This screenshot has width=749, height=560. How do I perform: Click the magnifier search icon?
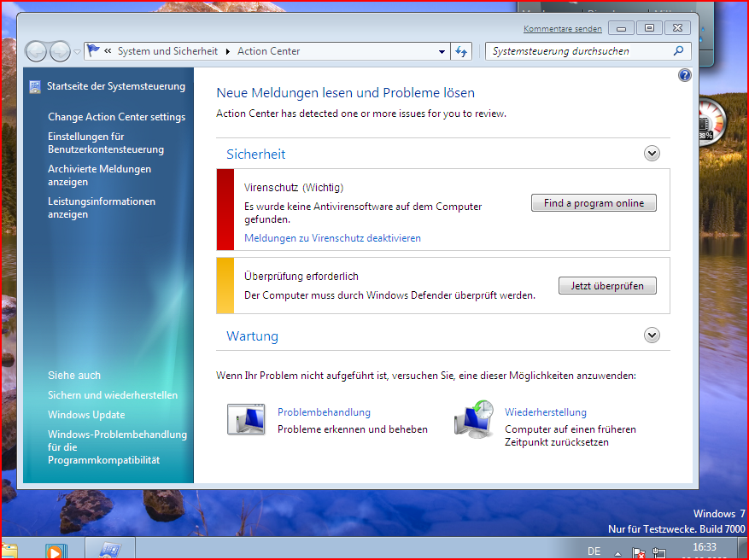(x=678, y=50)
